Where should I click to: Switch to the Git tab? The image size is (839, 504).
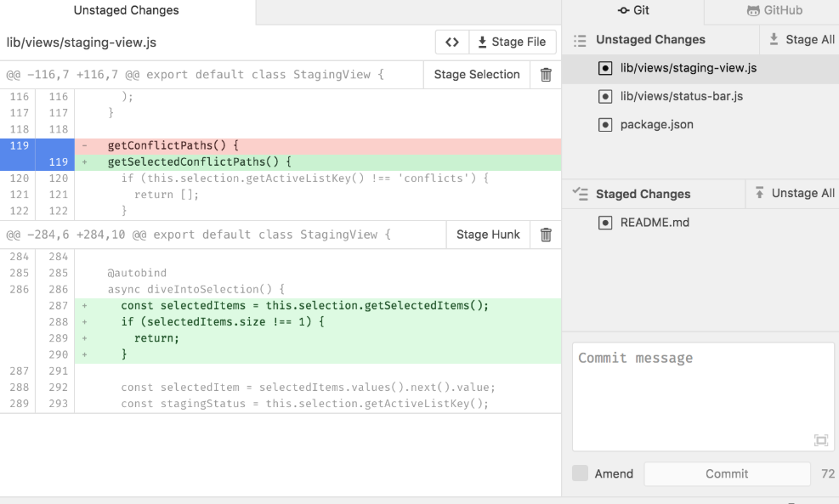pos(633,11)
